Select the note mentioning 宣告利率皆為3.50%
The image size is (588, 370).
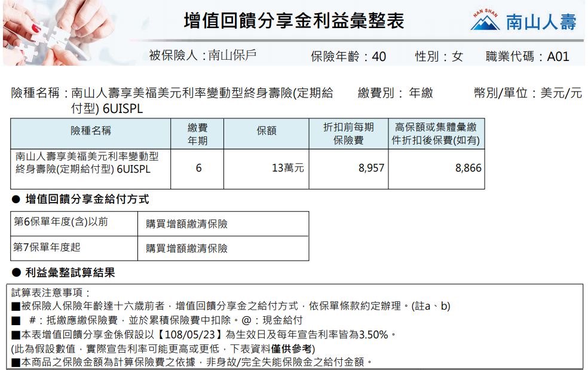click(204, 334)
